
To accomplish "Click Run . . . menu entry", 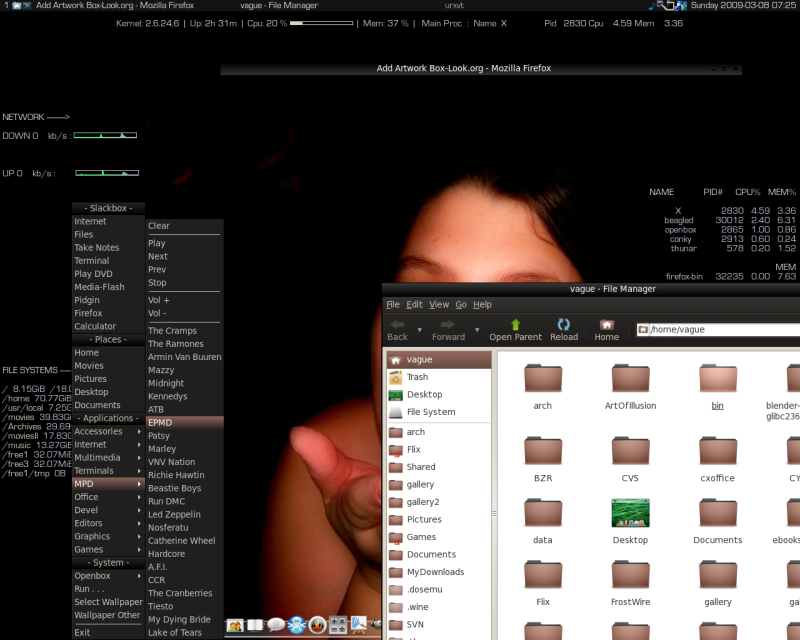I will pyautogui.click(x=108, y=588).
